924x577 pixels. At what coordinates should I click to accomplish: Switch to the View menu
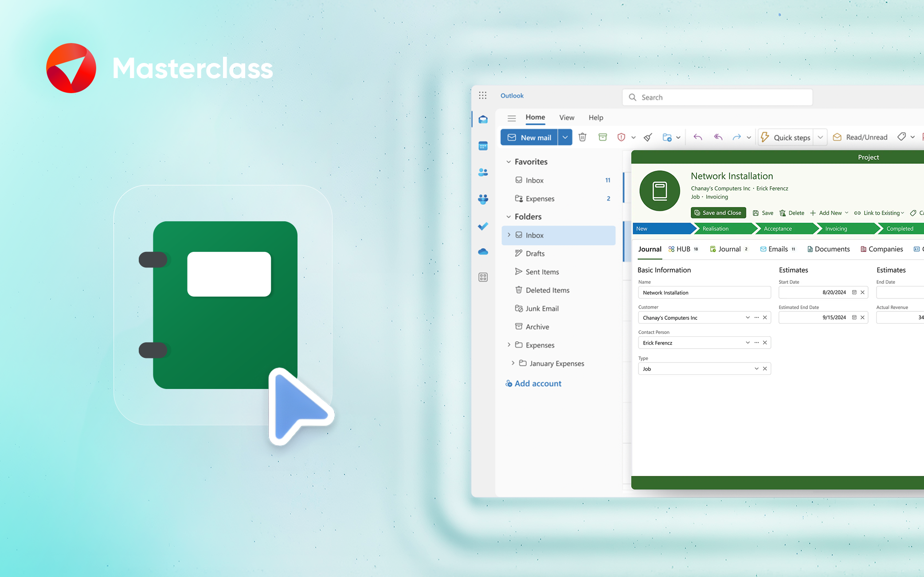(567, 118)
